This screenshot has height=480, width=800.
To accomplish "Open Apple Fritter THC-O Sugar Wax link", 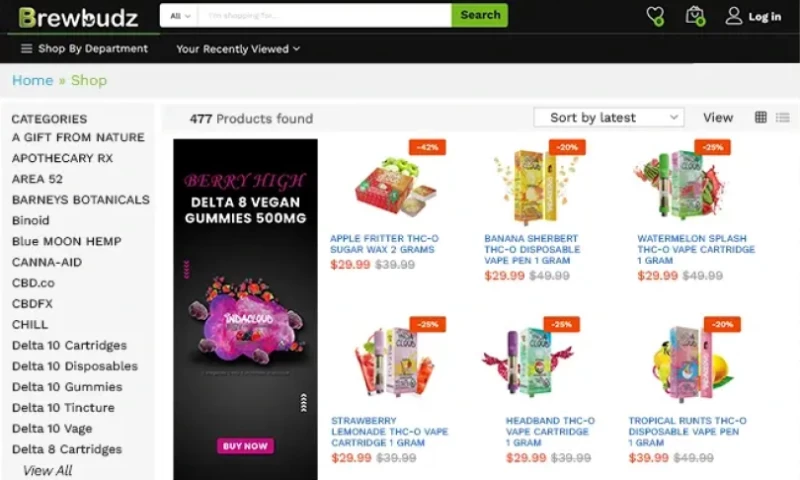I will 384,244.
